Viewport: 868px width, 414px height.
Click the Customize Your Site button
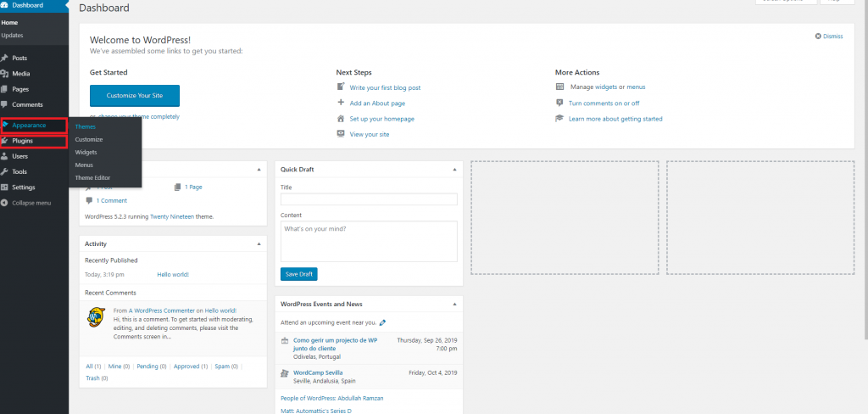(135, 95)
